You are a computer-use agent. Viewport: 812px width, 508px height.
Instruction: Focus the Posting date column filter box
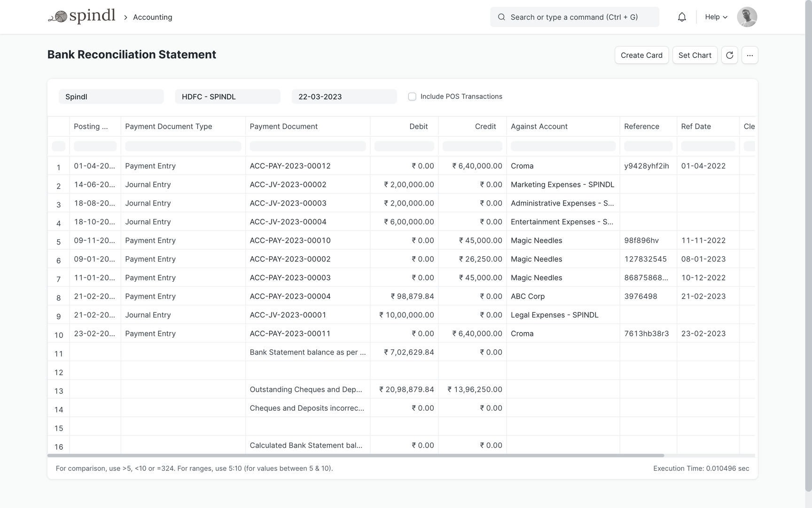tap(95, 146)
